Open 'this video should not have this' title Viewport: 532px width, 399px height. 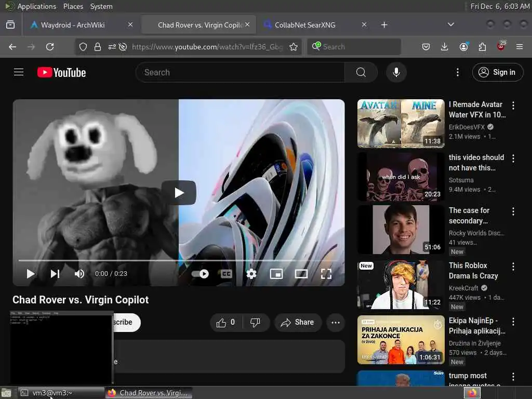click(x=476, y=163)
